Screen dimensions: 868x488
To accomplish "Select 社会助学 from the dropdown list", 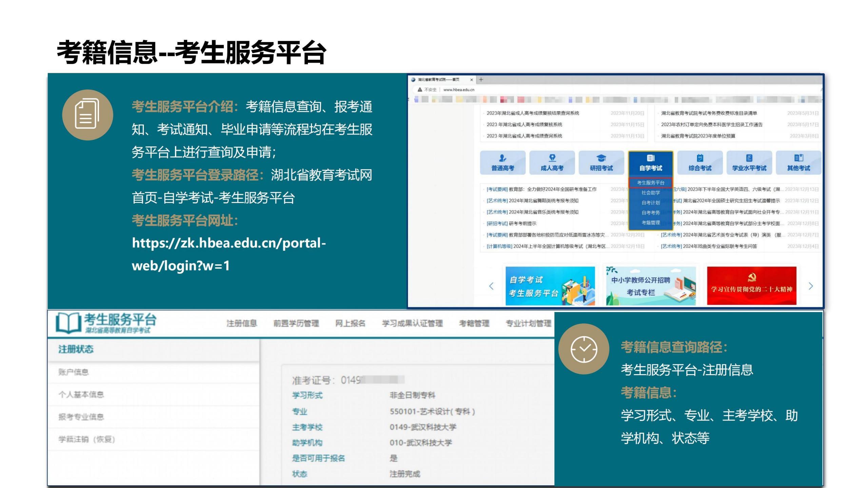I will [650, 193].
